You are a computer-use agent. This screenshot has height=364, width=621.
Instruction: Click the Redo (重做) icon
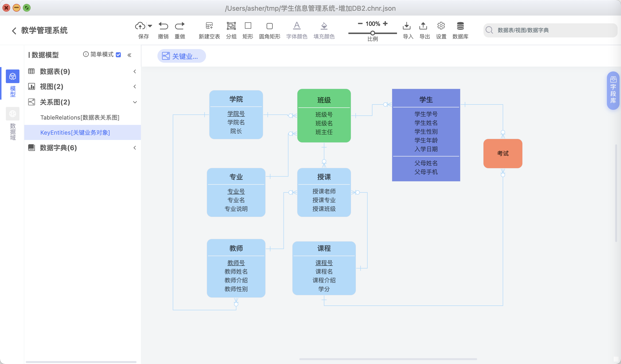(x=180, y=26)
